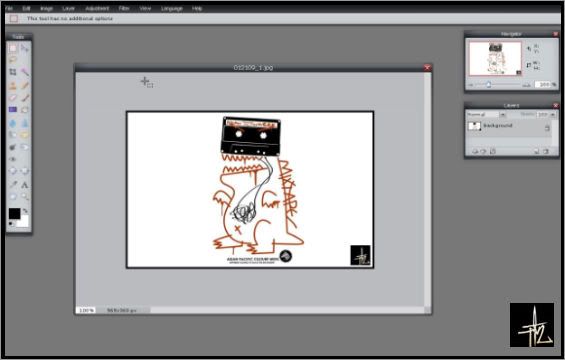
Task: Select the Magic Wand tool
Action: pyautogui.click(x=25, y=72)
